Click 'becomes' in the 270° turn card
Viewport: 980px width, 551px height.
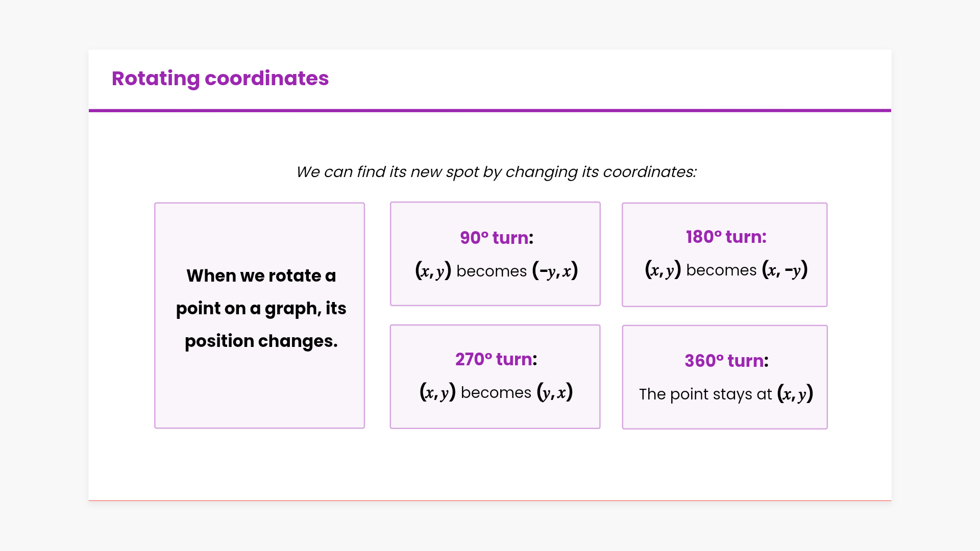[x=496, y=392]
